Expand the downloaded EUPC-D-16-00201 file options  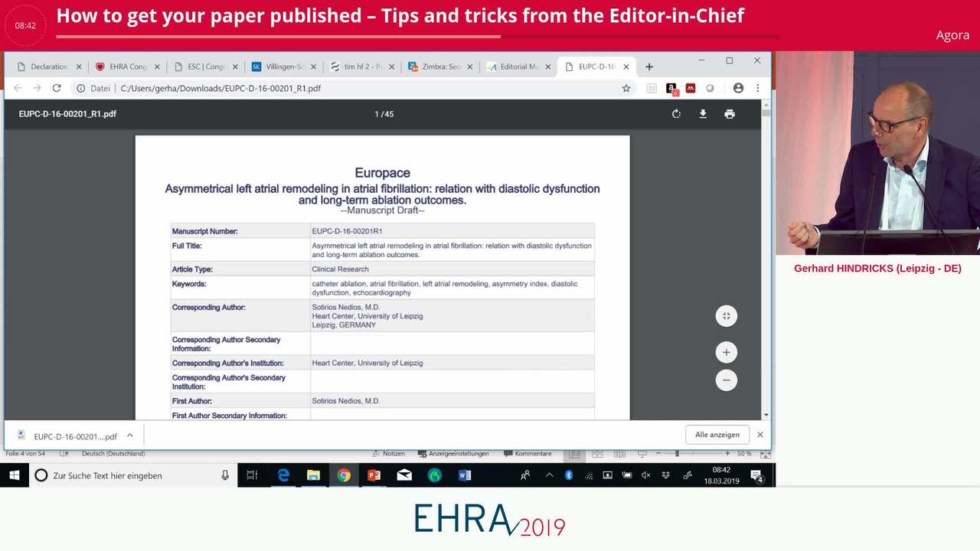click(x=129, y=435)
